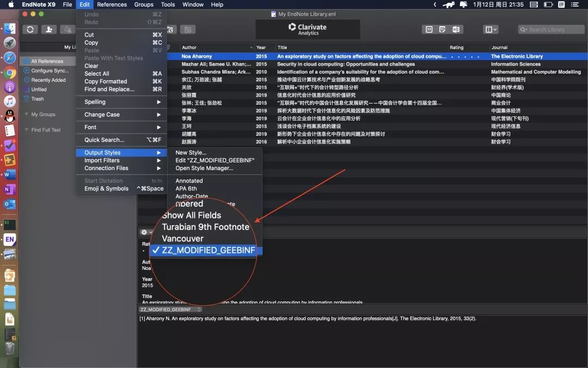
Task: Choose Quick Search menu item
Action: pyautogui.click(x=121, y=140)
